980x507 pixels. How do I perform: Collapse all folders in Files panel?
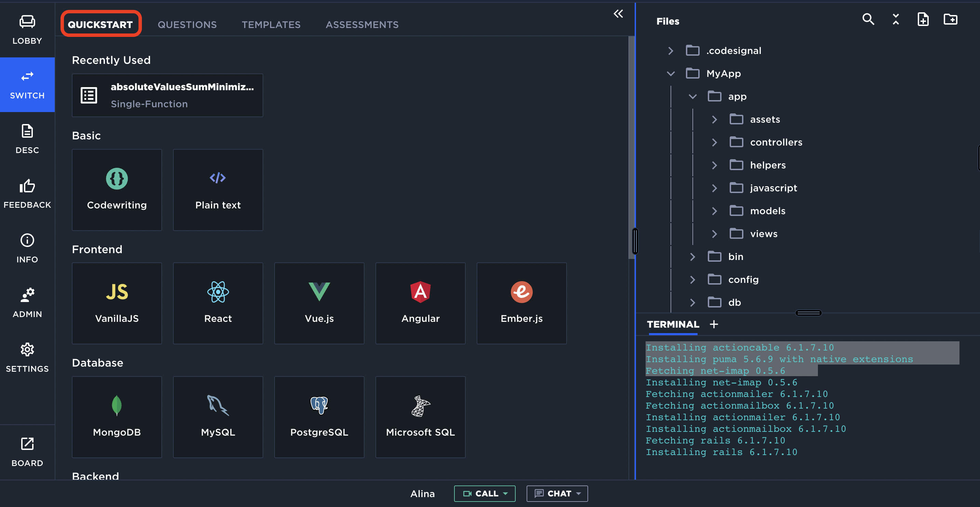tap(896, 19)
